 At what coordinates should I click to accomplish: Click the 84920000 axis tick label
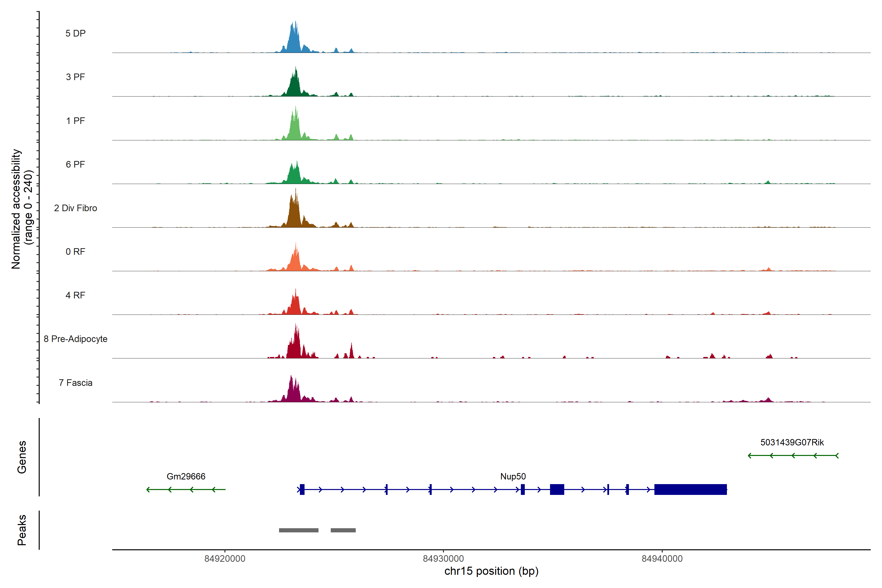tap(225, 558)
